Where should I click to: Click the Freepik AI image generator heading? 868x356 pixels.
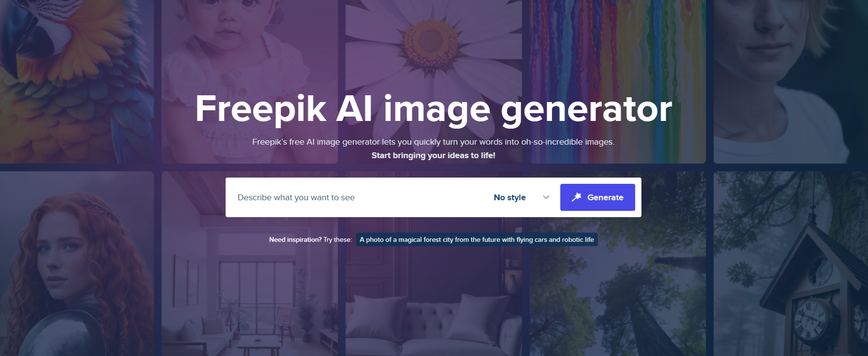[433, 110]
